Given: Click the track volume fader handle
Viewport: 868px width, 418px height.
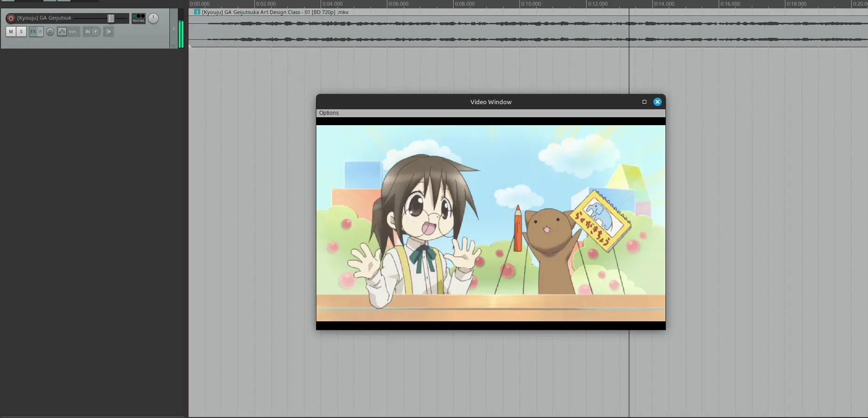Looking at the screenshot, I should (x=111, y=18).
